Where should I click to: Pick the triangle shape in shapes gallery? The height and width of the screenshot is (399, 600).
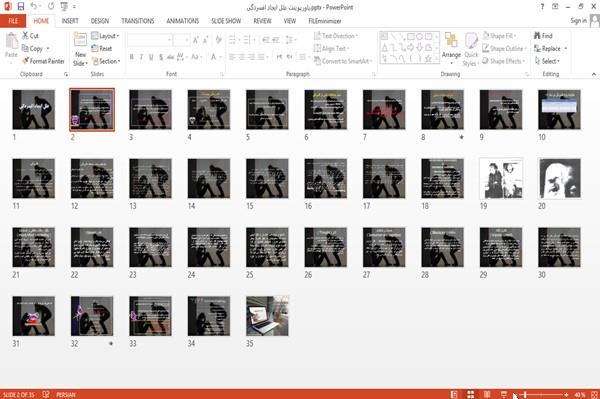pos(385,48)
